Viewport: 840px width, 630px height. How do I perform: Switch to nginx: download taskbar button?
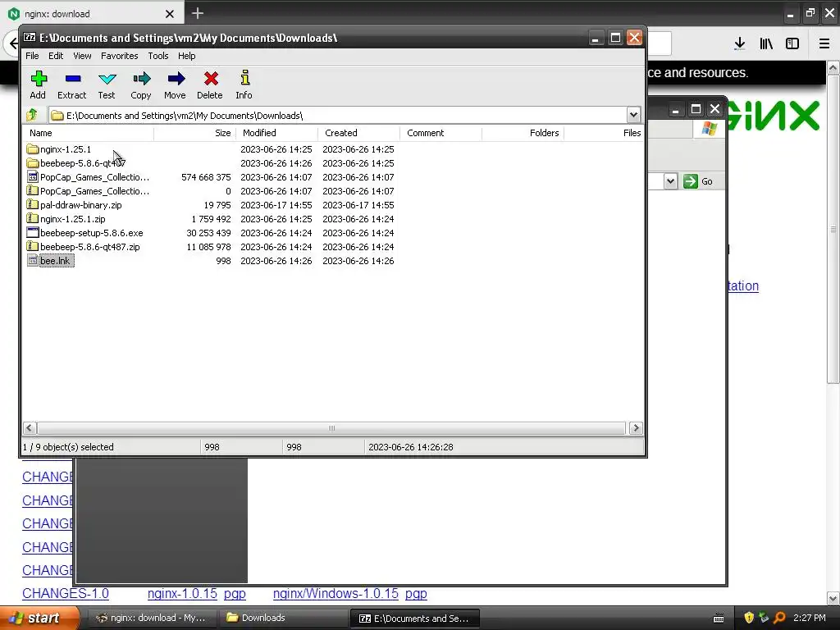pyautogui.click(x=153, y=619)
